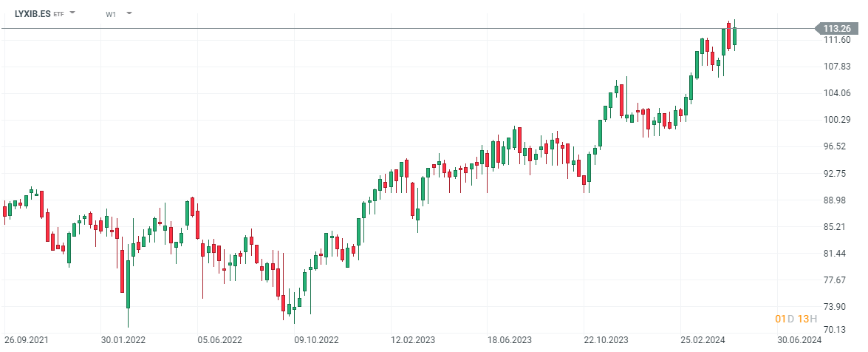This screenshot has height=352, width=868.
Task: Click the 18.06.2023 date marker
Action: [510, 340]
